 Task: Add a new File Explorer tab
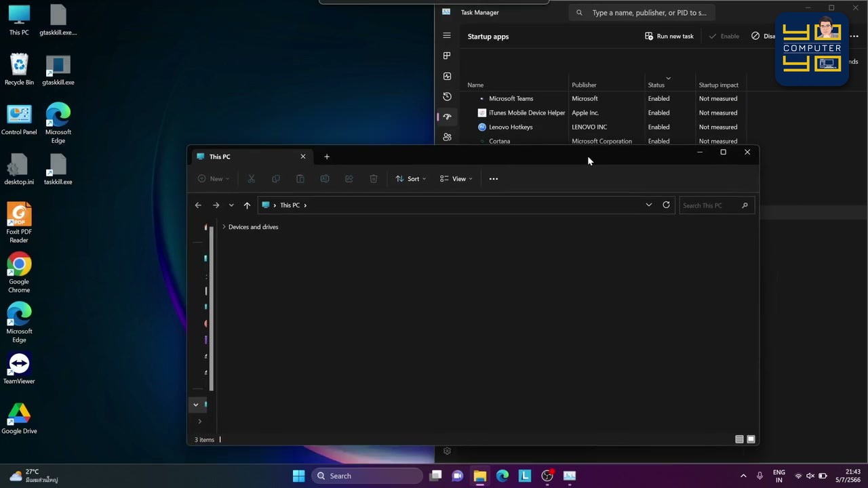[326, 157]
